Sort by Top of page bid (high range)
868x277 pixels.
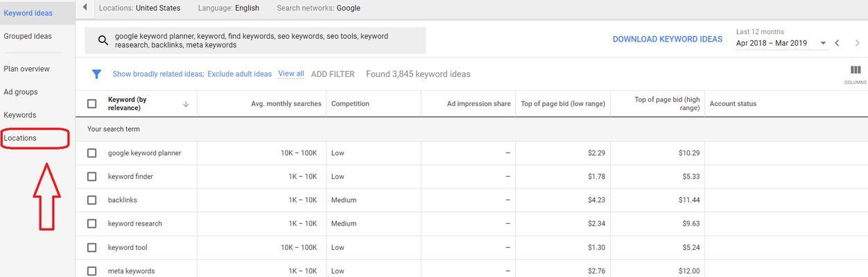click(x=667, y=104)
